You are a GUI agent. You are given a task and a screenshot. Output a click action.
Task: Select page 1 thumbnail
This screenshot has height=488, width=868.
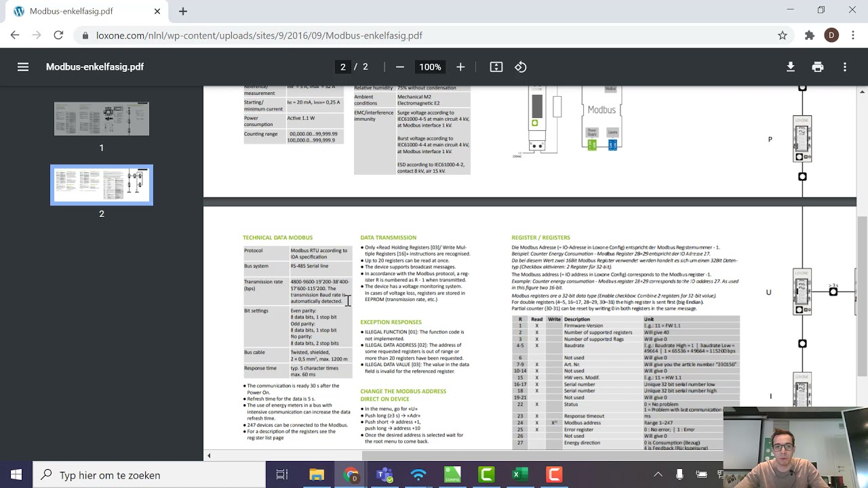102,119
